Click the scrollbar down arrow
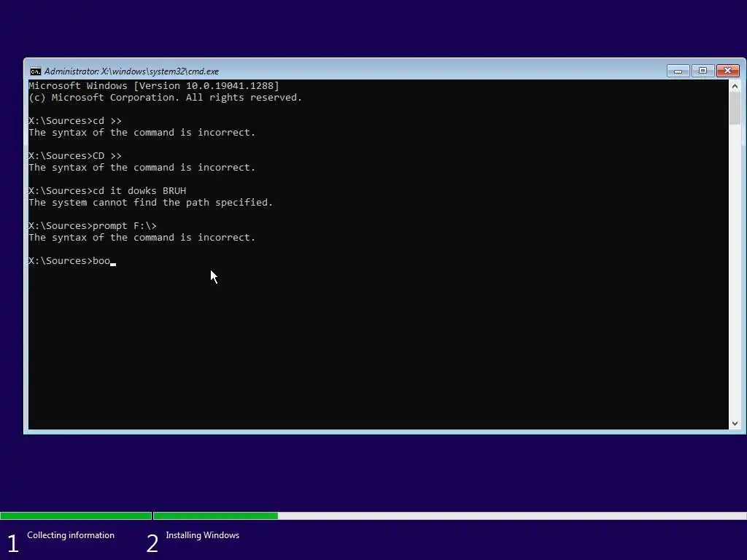The height and width of the screenshot is (560, 747). 735,424
